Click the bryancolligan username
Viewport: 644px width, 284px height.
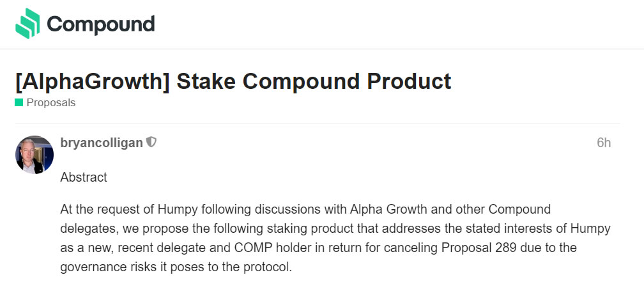(101, 143)
